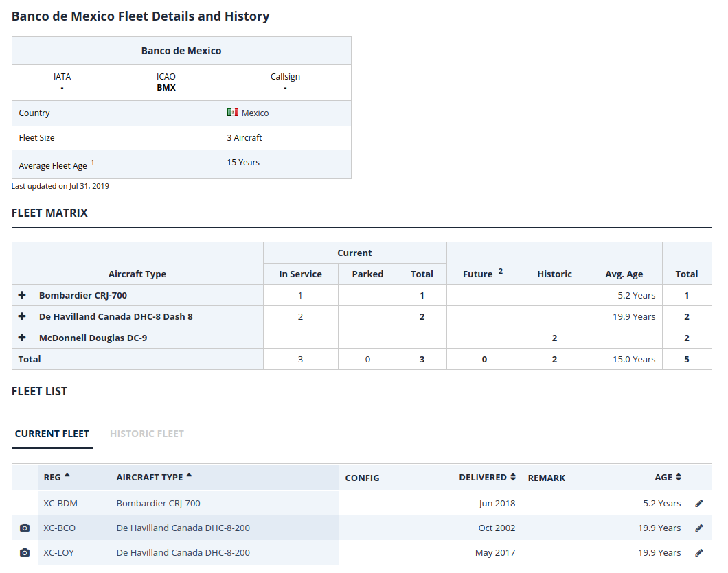Click the ICAO code BMX
Viewport: 728px width, 573px height.
(166, 87)
